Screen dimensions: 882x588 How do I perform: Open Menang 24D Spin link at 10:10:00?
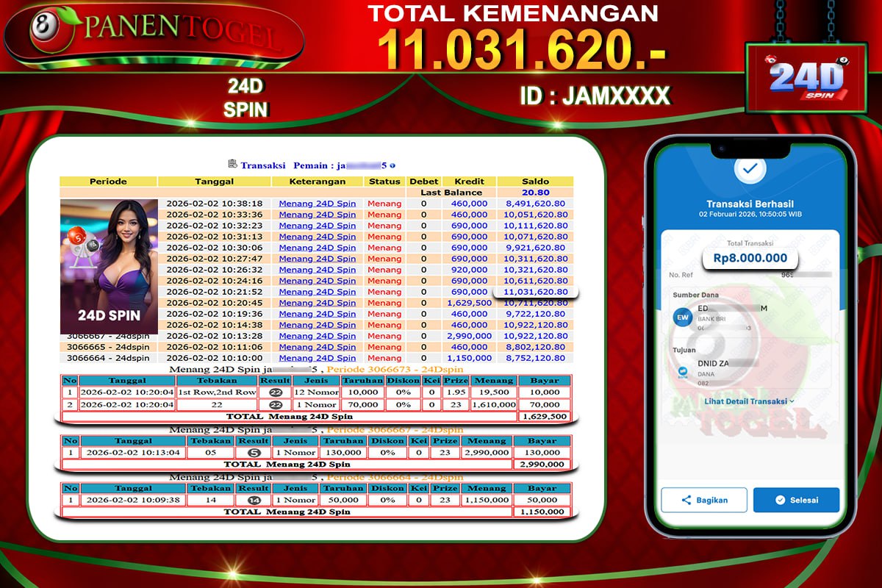tap(317, 358)
